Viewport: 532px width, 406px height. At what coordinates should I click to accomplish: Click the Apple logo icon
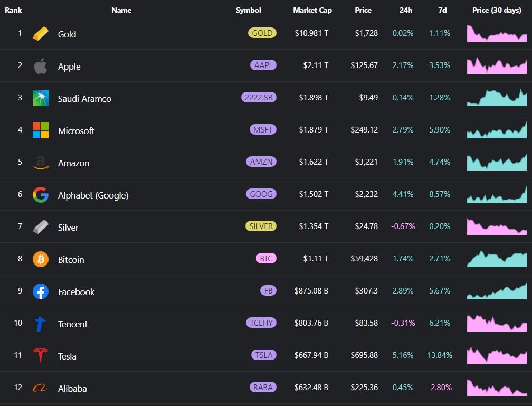[x=41, y=67]
